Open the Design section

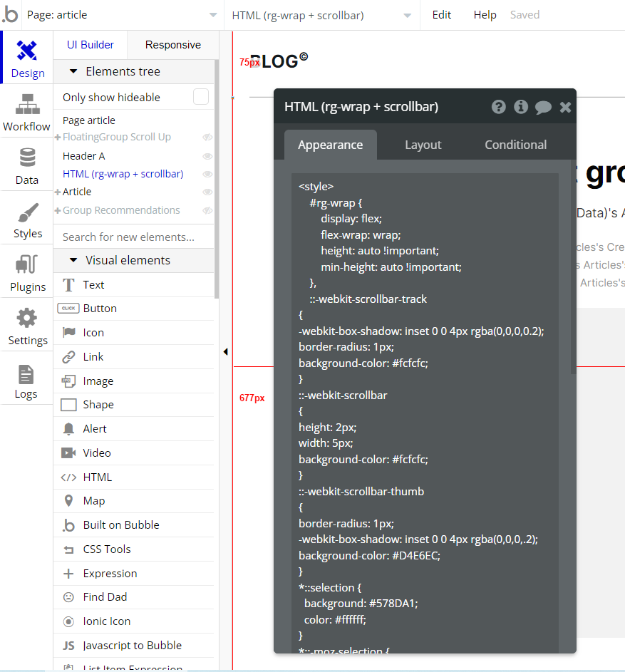click(x=27, y=58)
